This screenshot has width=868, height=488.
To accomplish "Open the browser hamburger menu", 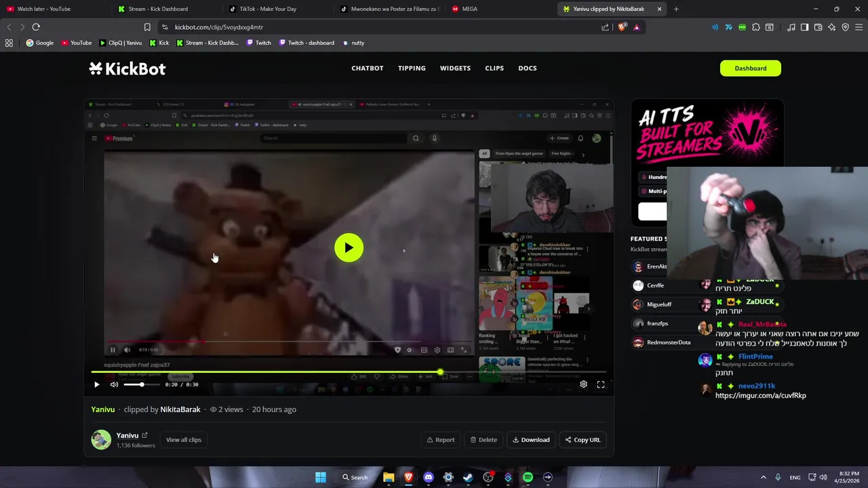I will 859,27.
